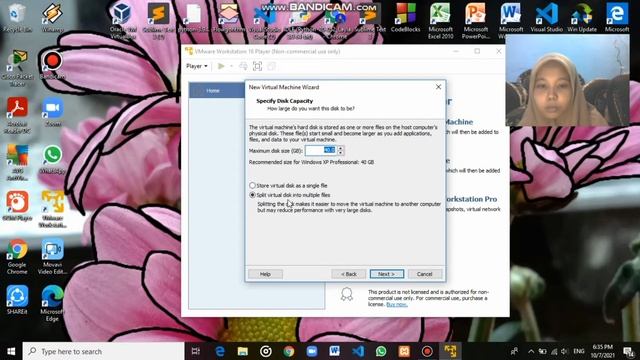Open Microsoft Edge desktop shortcut in left column
This screenshot has width=640, height=360.
pyautogui.click(x=52, y=303)
